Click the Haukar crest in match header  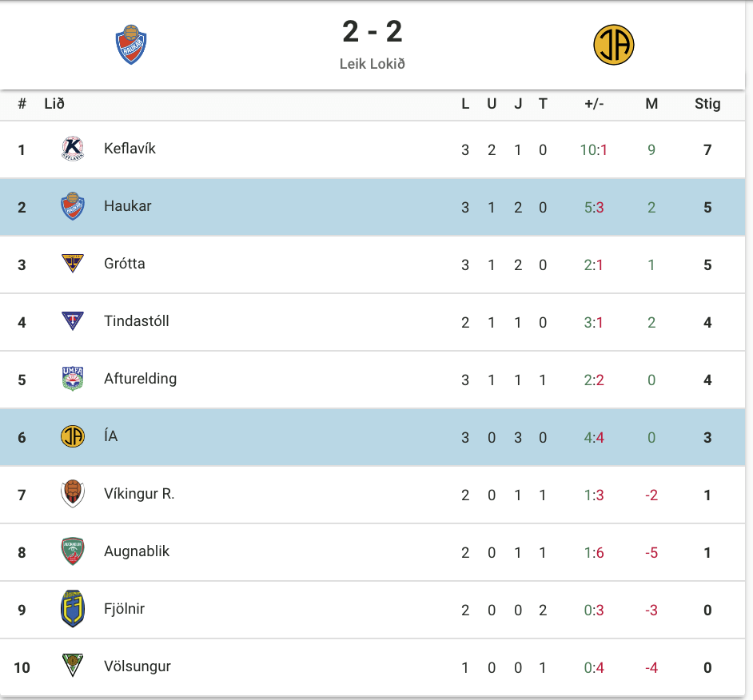tap(131, 45)
